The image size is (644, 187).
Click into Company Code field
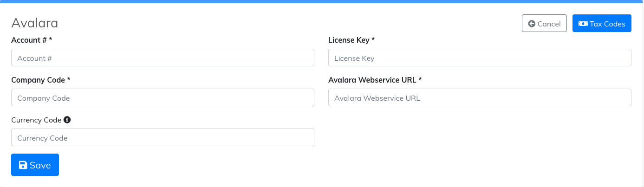pos(163,97)
